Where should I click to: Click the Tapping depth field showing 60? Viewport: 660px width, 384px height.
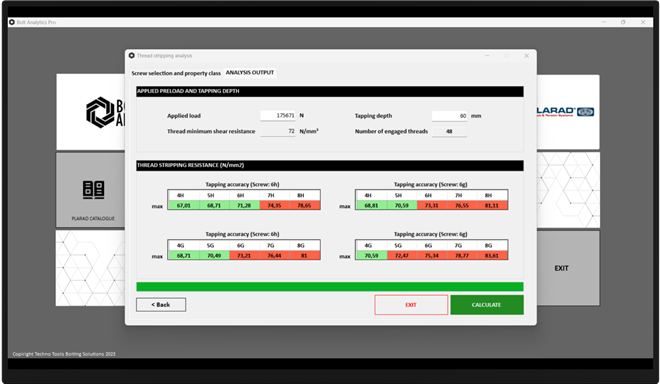449,116
